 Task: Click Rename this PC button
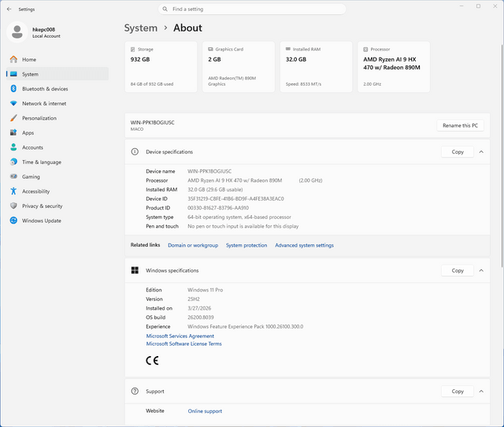[x=460, y=125]
